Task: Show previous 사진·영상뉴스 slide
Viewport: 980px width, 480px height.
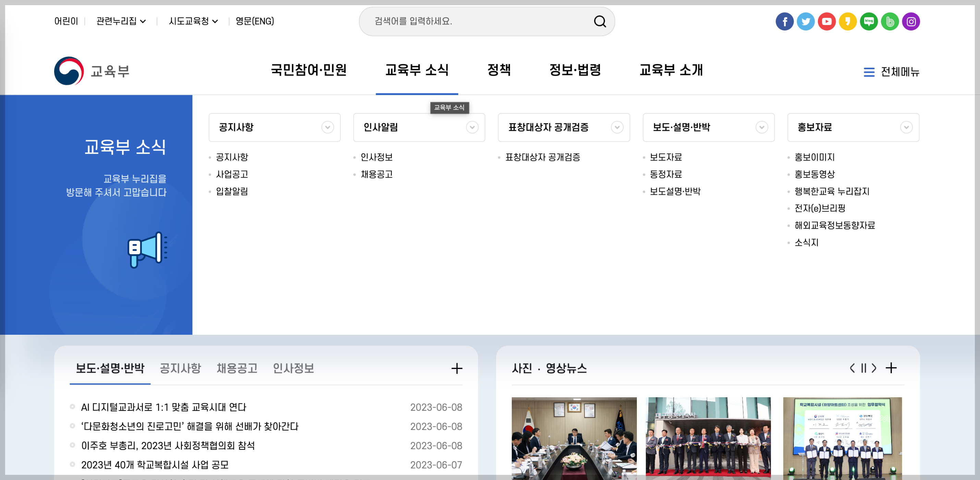Action: coord(852,368)
